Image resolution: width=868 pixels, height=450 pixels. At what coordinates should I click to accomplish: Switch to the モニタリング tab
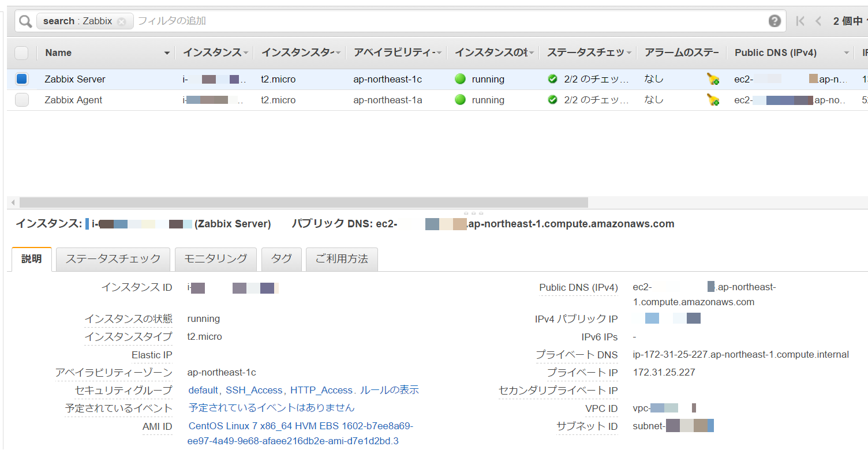coord(216,259)
